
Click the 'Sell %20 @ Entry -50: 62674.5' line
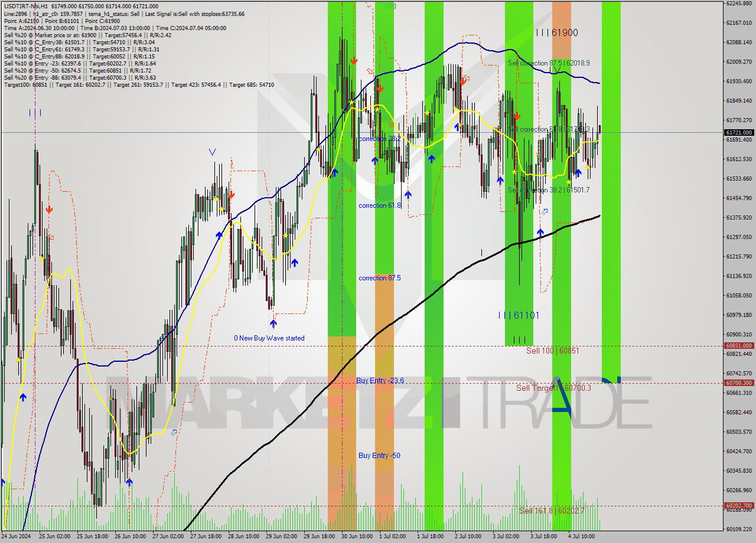point(78,70)
